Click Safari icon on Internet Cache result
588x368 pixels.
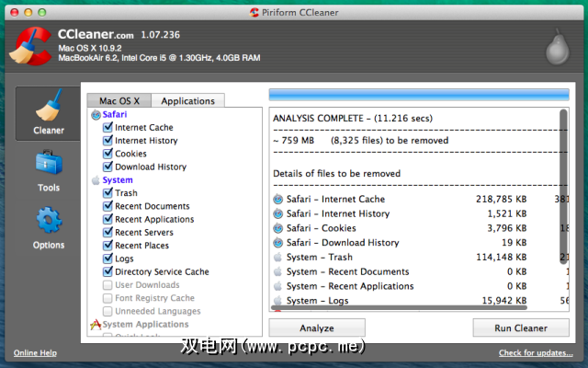[277, 199]
